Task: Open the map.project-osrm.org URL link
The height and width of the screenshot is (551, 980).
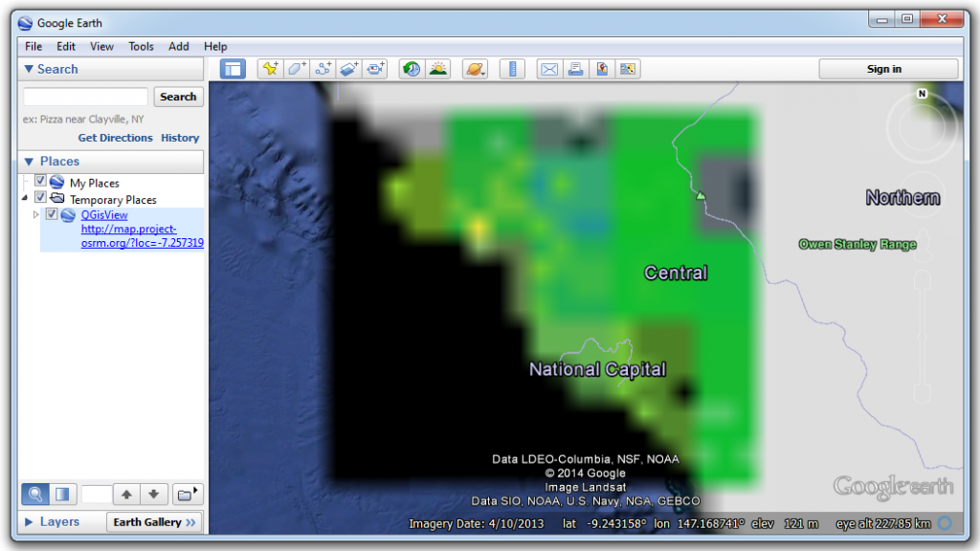Action: pyautogui.click(x=142, y=236)
